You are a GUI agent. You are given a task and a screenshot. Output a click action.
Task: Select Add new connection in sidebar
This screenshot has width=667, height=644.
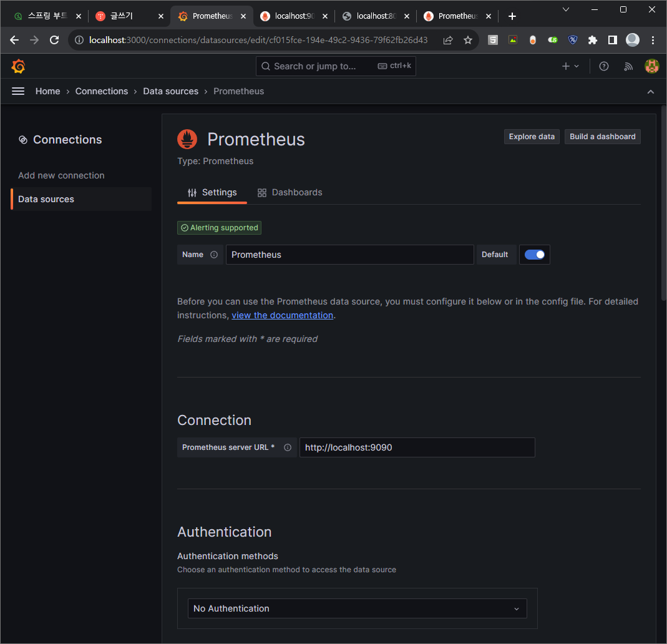[x=61, y=175]
